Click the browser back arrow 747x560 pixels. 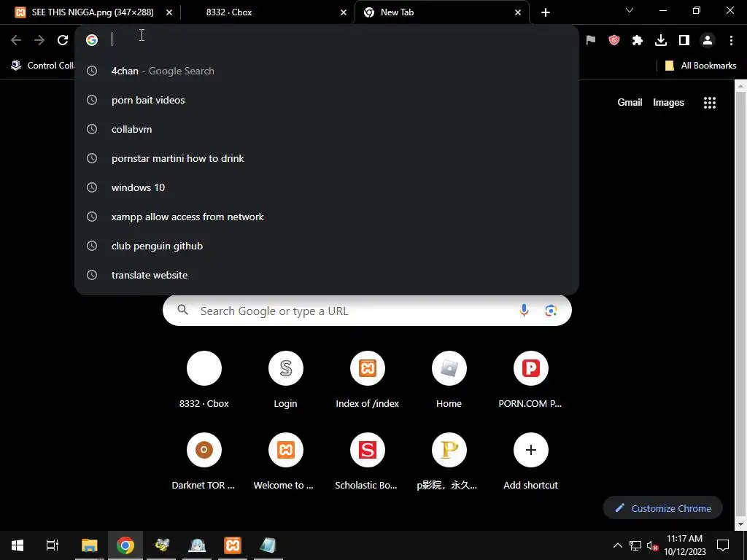point(16,41)
